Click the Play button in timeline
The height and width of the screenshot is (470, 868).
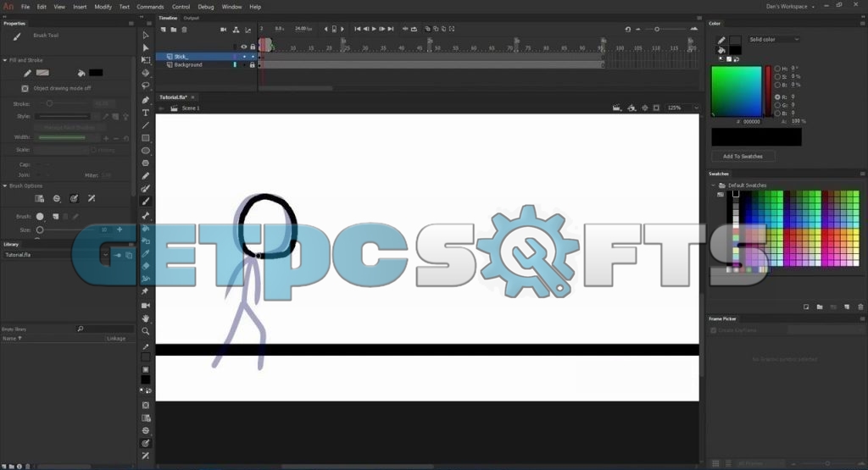374,29
